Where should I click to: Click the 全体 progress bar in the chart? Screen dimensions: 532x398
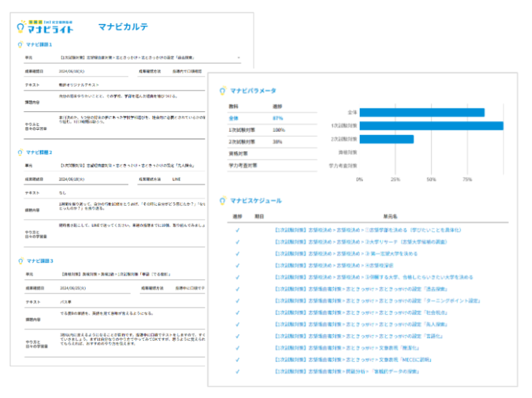click(422, 112)
